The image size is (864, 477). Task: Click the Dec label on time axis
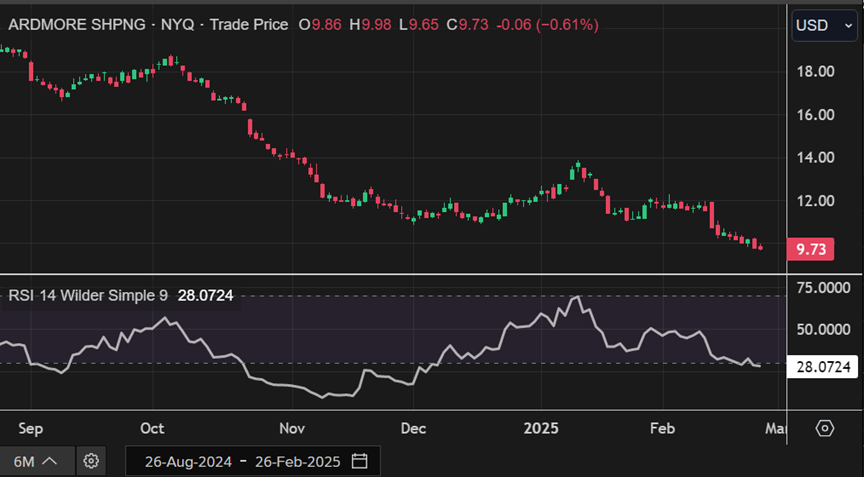[413, 428]
